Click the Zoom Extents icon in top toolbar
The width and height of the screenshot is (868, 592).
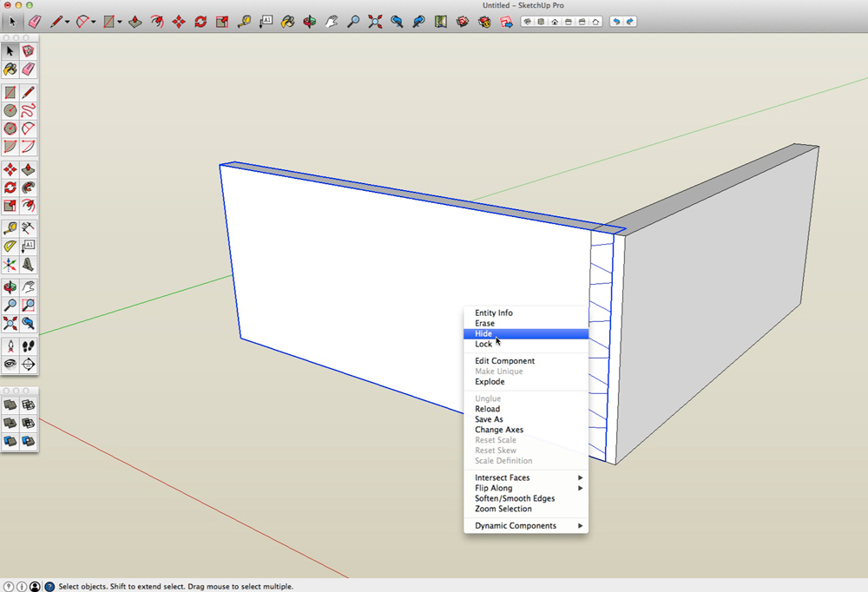click(x=375, y=22)
